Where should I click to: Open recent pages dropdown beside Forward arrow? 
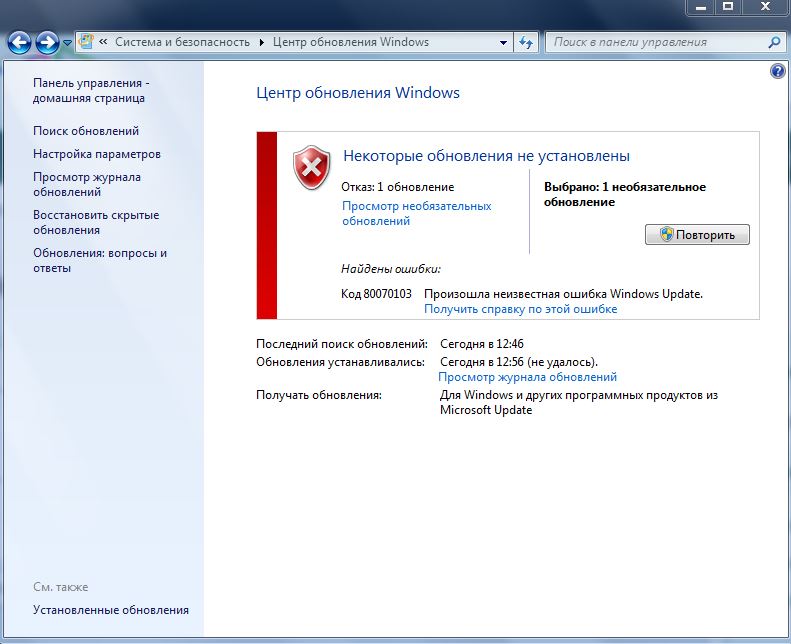pos(67,43)
